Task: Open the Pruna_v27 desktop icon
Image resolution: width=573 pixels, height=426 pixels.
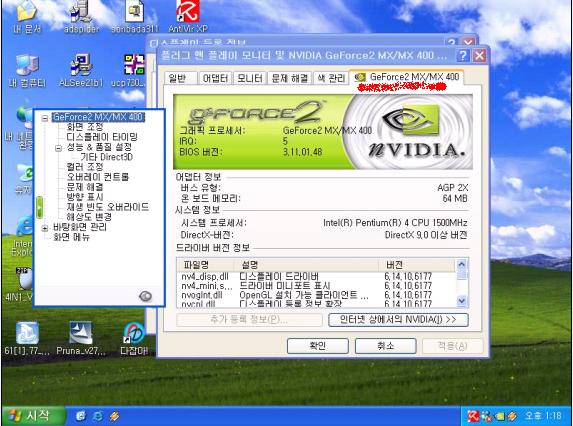Action: [x=81, y=338]
